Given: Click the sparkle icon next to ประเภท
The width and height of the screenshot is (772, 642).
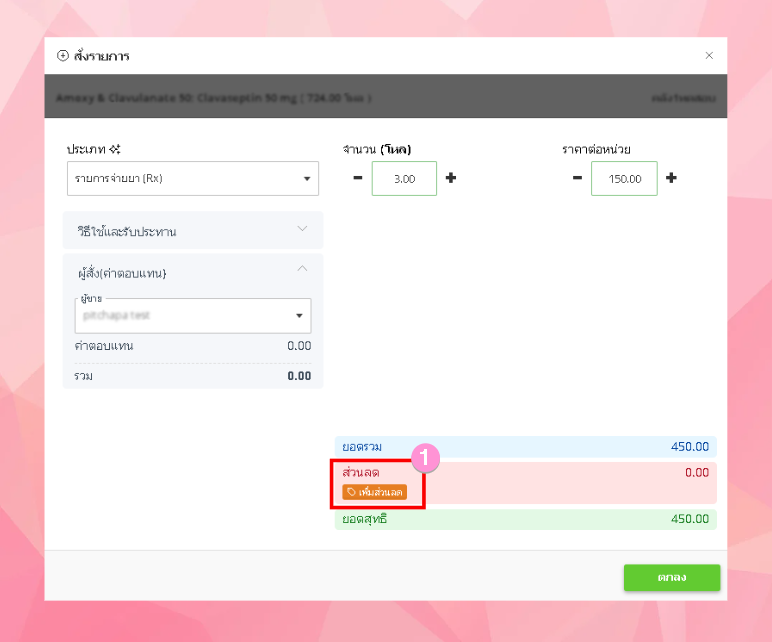Looking at the screenshot, I should pos(115,149).
